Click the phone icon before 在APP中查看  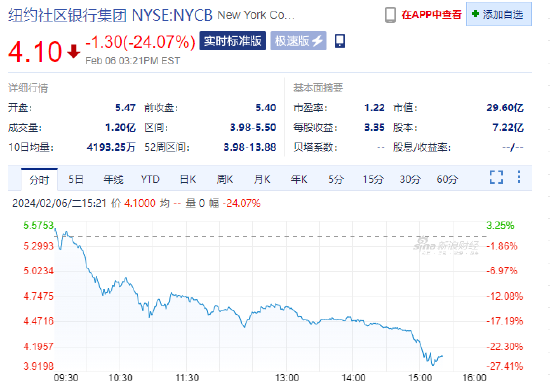(x=390, y=15)
